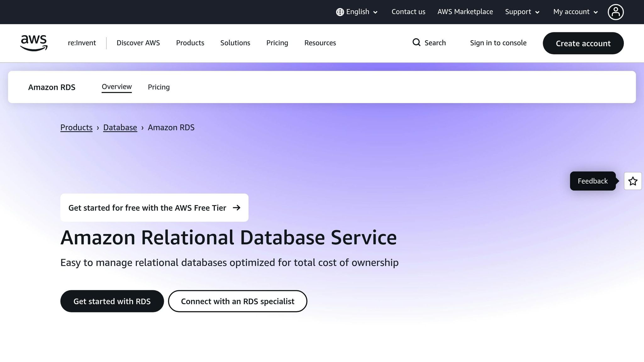Open the Contact us link
Screen dimensions: 644x362
coord(408,12)
